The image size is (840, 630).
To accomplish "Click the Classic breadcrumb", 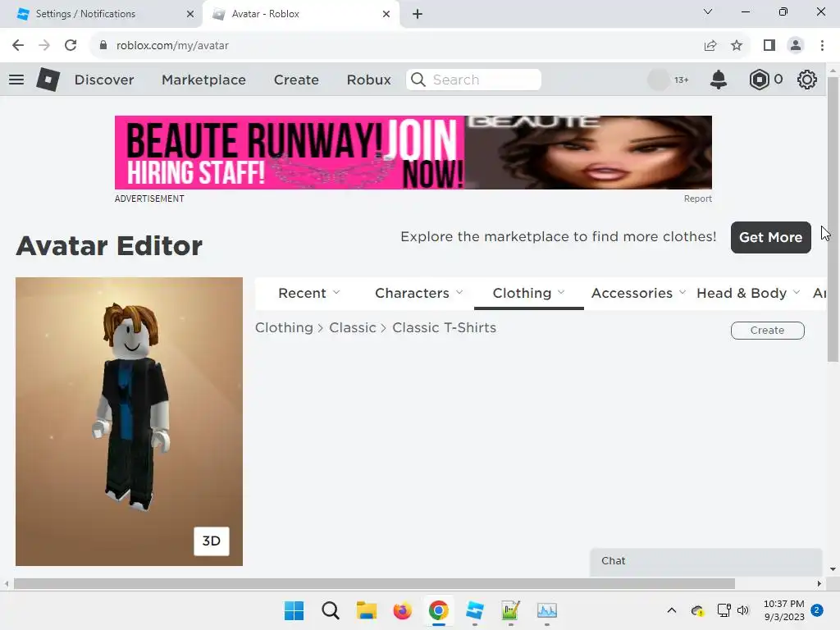I will 353,328.
